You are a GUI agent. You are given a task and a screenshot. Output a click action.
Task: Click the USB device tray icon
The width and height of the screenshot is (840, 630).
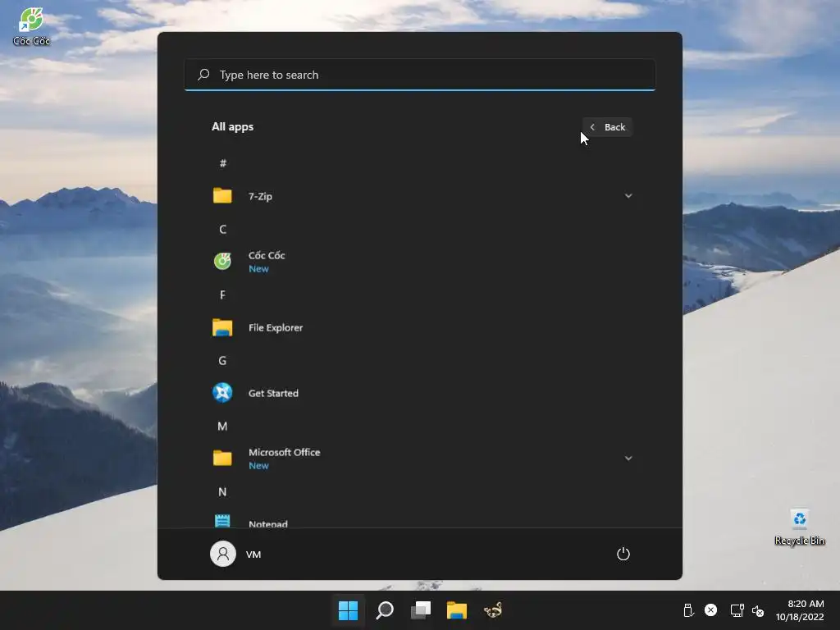(688, 610)
